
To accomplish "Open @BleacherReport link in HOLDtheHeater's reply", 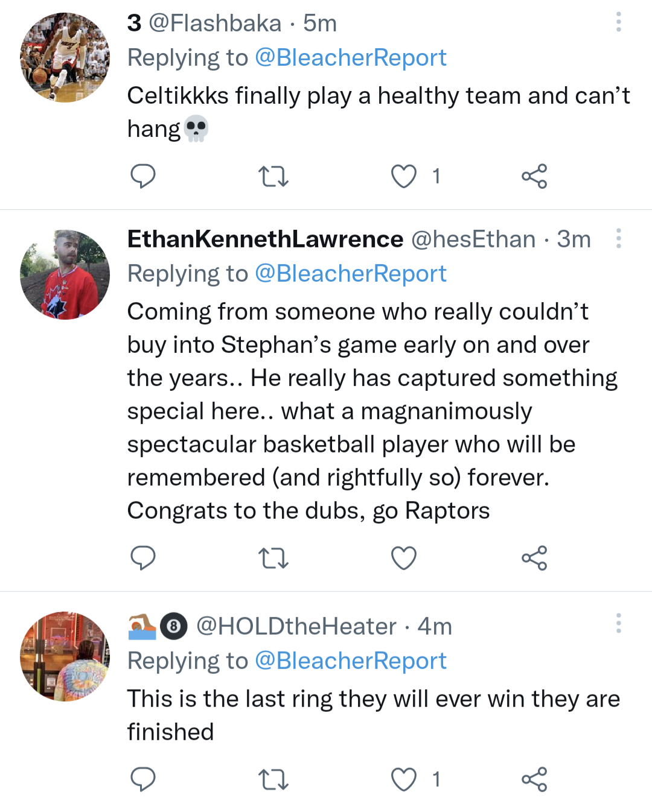I will (x=350, y=661).
